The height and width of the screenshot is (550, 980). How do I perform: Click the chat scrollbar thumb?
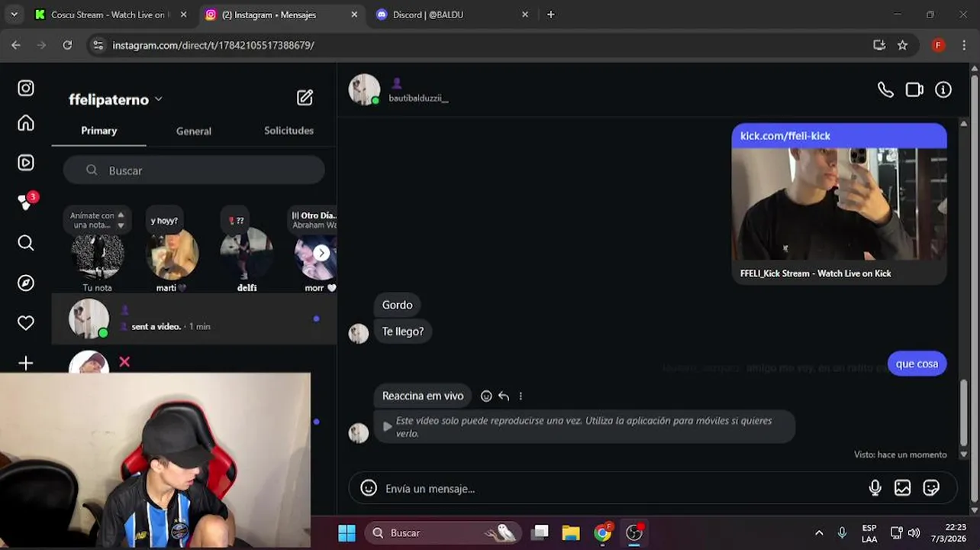point(964,412)
